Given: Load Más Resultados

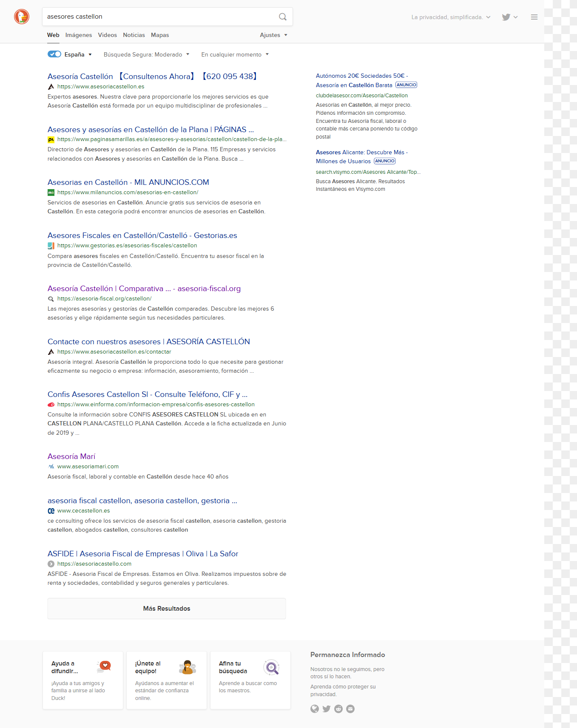Looking at the screenshot, I should (167, 609).
